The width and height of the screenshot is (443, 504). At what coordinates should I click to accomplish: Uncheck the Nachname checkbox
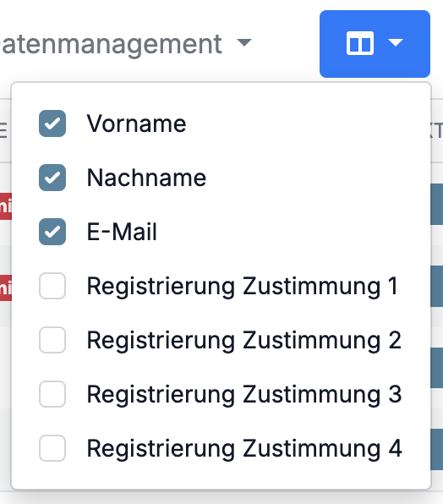(52, 178)
